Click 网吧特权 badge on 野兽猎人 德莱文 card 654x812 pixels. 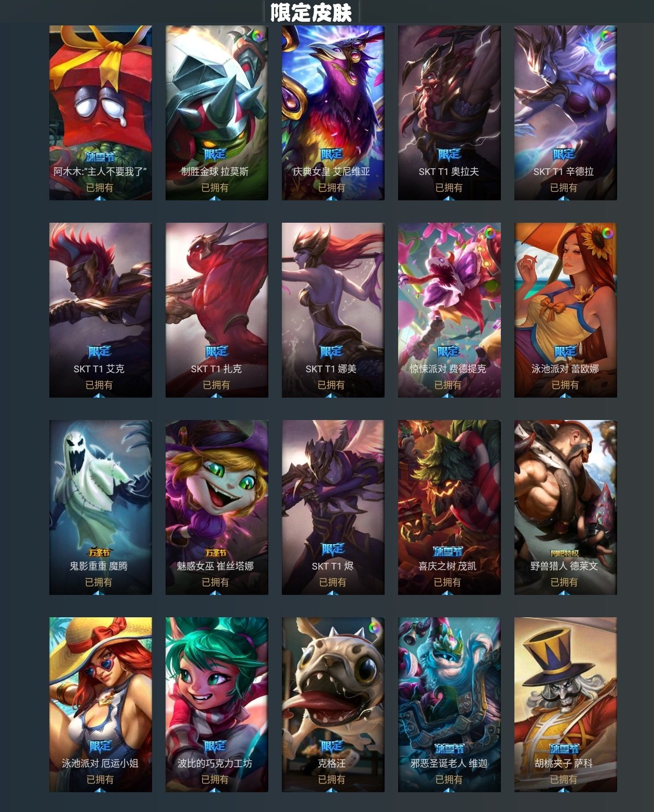[565, 553]
